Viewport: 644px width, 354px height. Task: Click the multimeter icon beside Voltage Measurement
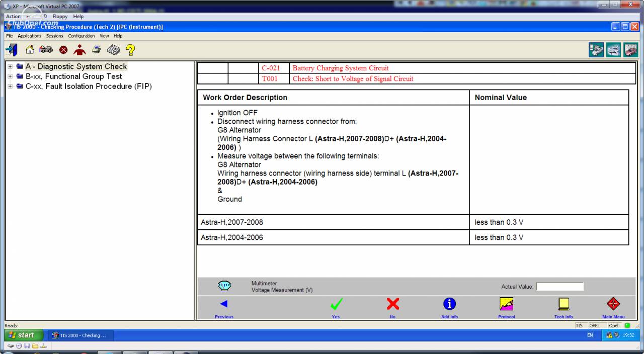[224, 286]
